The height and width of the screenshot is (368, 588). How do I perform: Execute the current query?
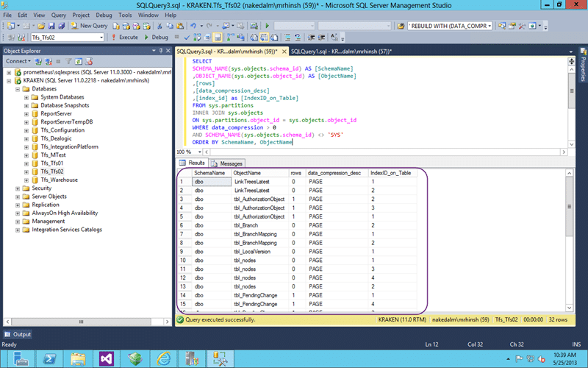coord(125,38)
